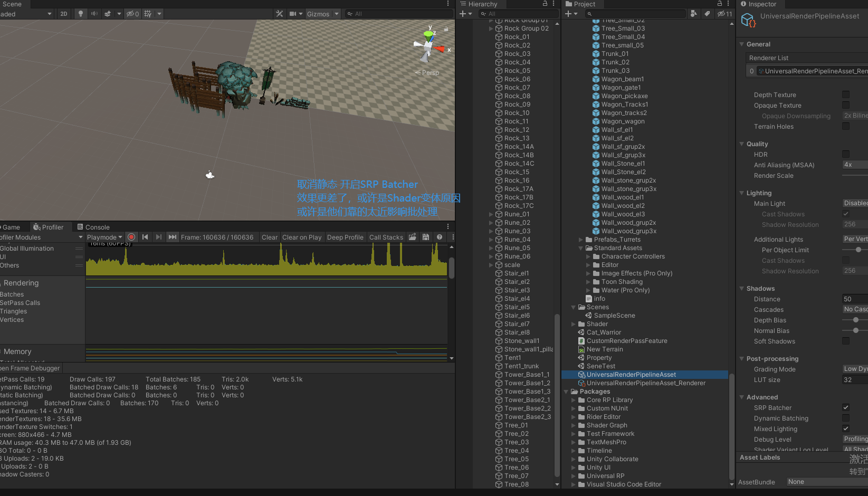Enable the HDR checkbox under Quality
The width and height of the screenshot is (868, 496).
coord(846,154)
